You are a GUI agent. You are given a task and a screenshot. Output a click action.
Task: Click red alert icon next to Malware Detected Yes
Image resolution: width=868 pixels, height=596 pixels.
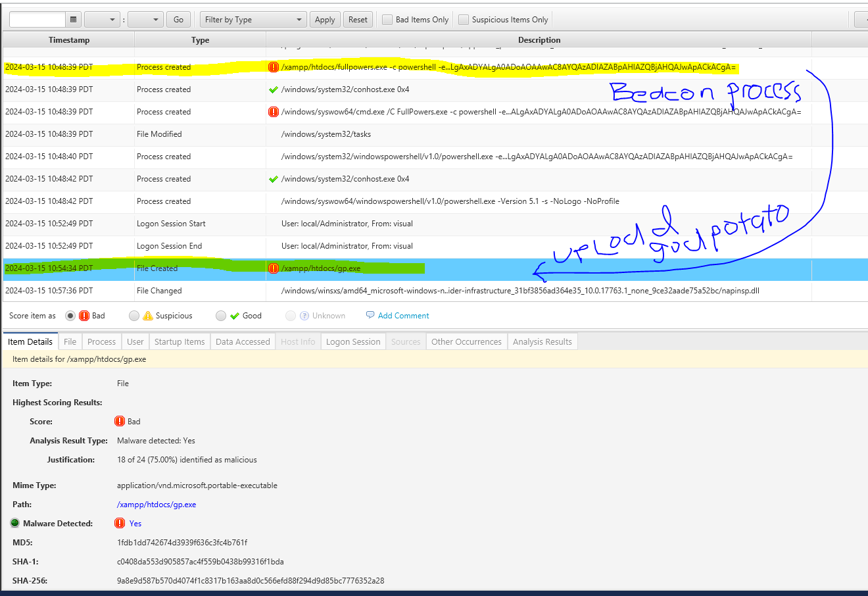coord(120,524)
